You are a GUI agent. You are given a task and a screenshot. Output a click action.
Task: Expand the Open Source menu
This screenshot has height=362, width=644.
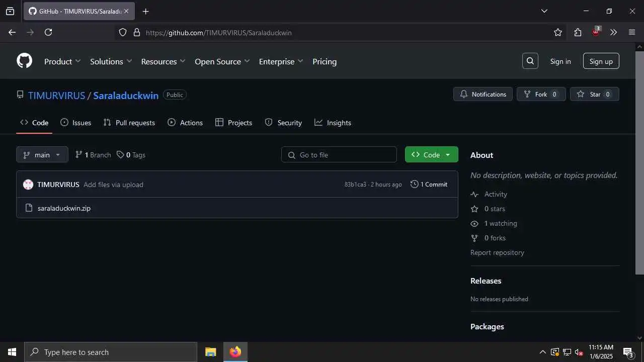coord(222,61)
